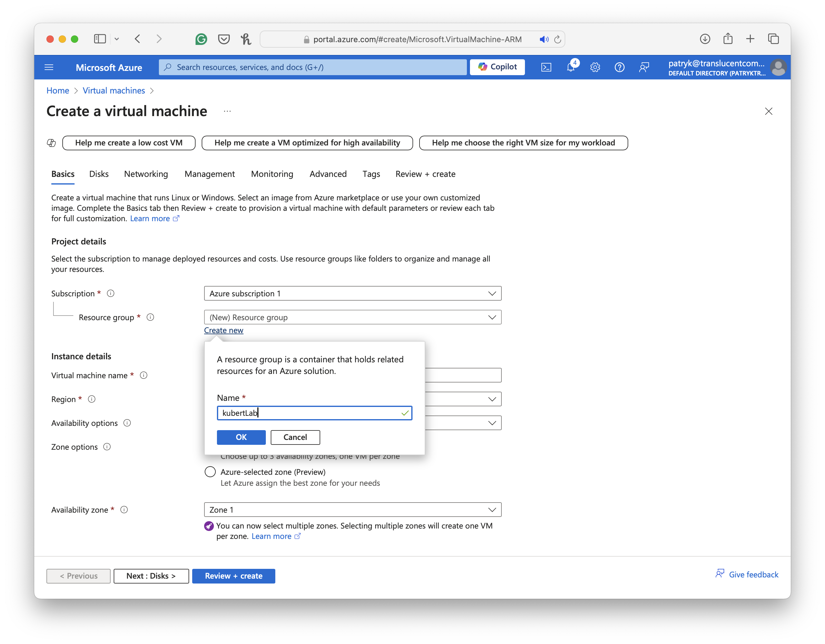The image size is (825, 644).
Task: Click the feedback icon in header
Action: pyautogui.click(x=644, y=67)
